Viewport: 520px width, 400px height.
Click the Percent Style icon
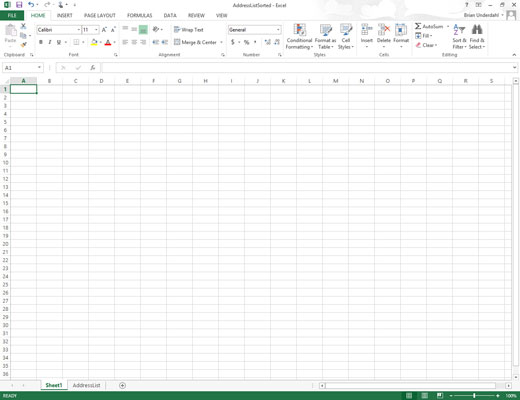click(247, 42)
